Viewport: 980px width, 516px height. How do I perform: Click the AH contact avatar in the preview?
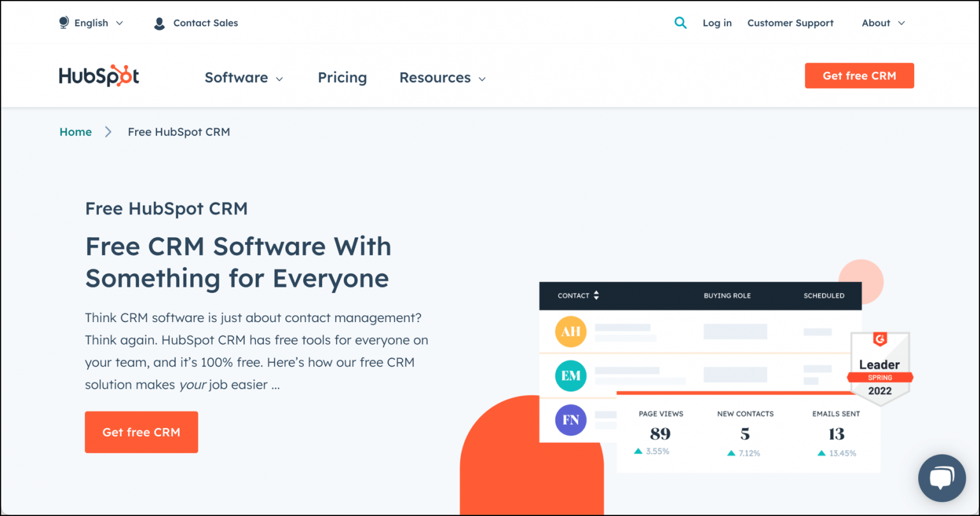click(x=570, y=332)
